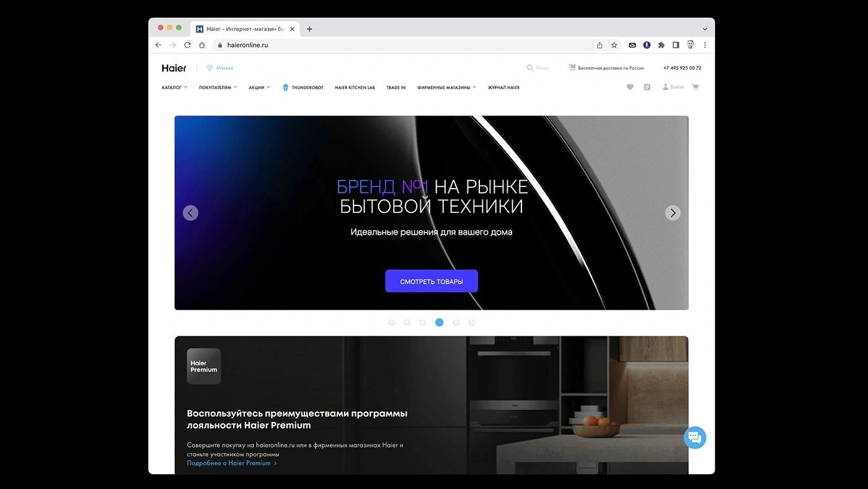Show the next banner slide
The image size is (868, 489).
(673, 213)
